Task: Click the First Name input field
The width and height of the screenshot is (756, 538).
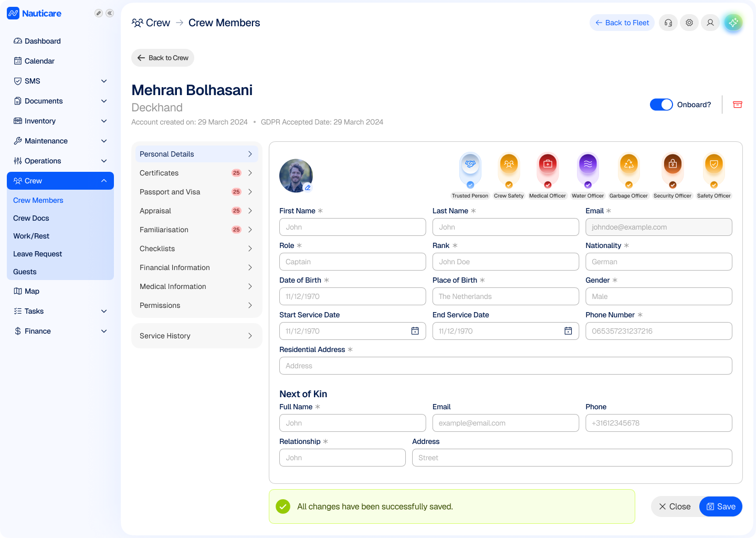Action: tap(353, 227)
